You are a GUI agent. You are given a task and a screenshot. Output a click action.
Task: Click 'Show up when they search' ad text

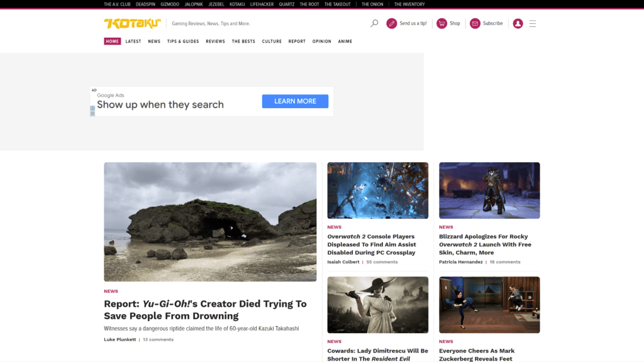160,105
